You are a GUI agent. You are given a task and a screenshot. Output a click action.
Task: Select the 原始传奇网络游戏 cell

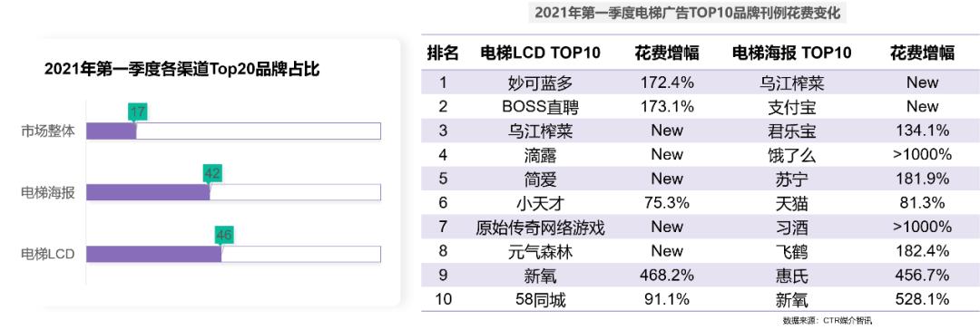[x=540, y=228]
